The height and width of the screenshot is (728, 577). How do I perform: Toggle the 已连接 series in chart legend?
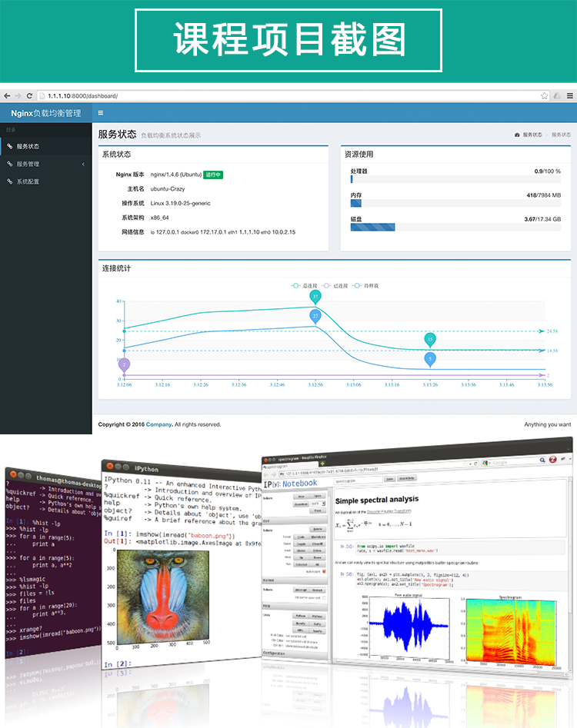[335, 285]
